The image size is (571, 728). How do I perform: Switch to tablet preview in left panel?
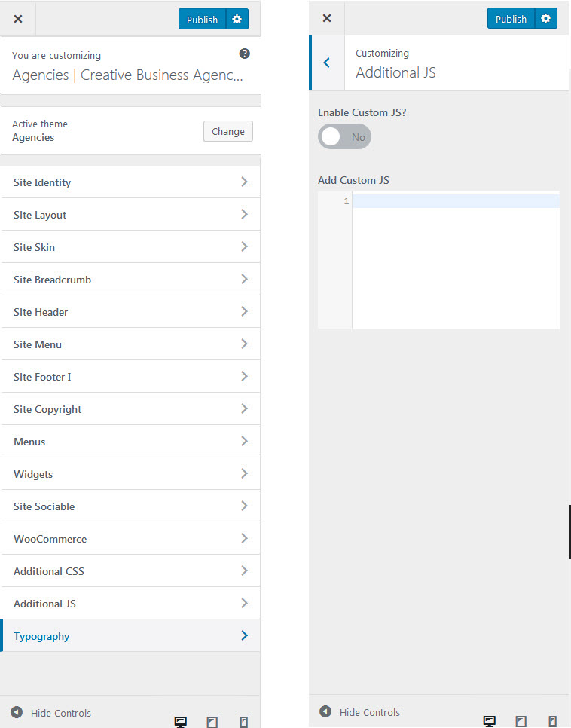point(212,722)
